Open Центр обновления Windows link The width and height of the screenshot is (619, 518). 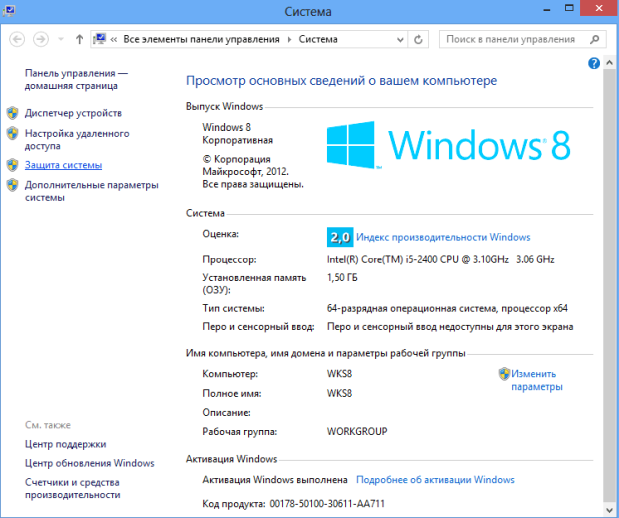[x=90, y=463]
